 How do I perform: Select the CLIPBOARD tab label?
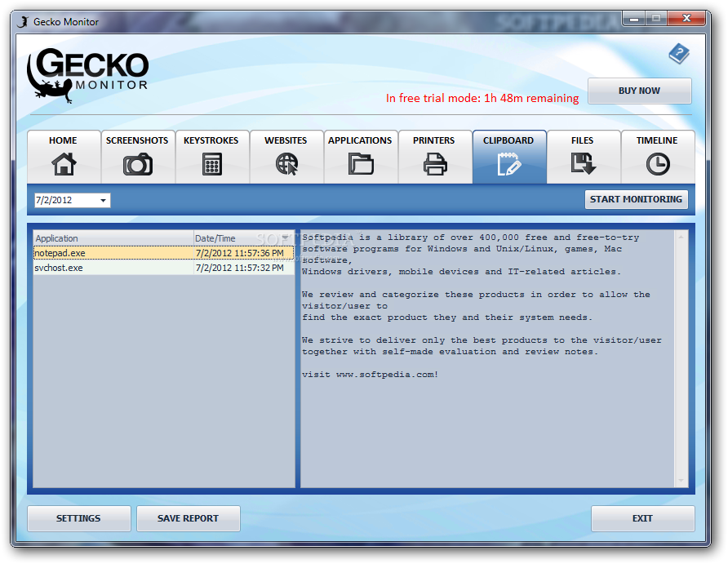pos(508,140)
